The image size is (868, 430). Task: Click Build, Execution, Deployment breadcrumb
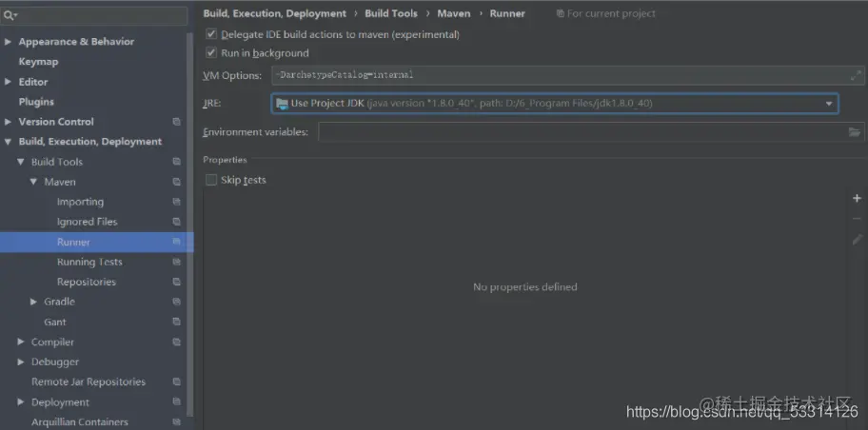[x=274, y=14]
